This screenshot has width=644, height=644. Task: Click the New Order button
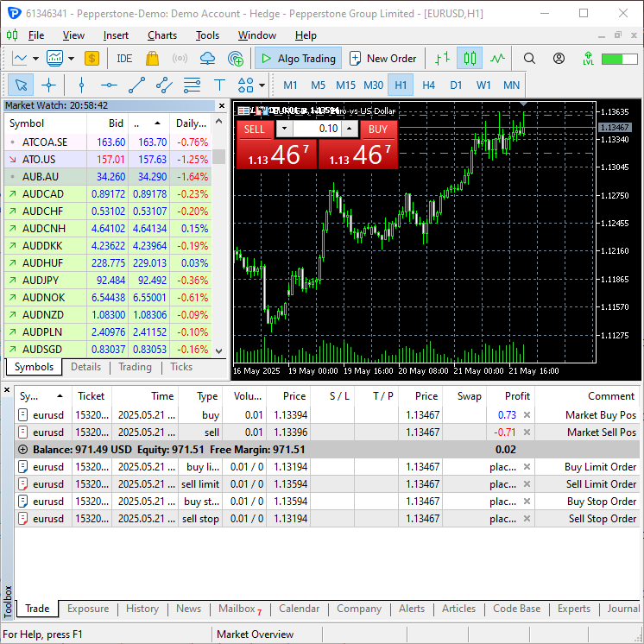(382, 59)
